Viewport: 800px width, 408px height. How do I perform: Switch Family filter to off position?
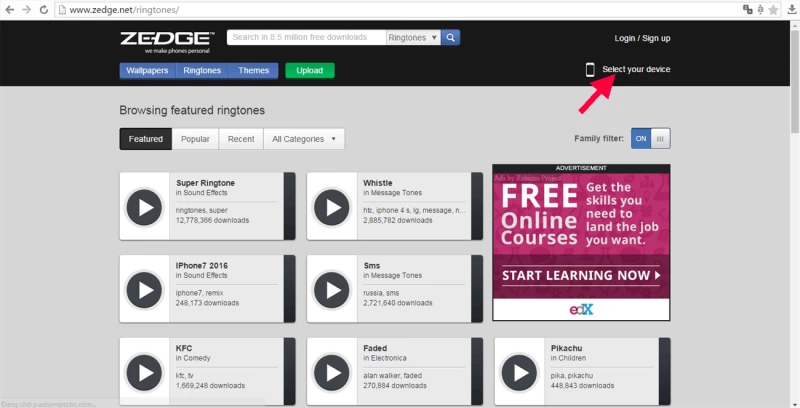coord(661,139)
